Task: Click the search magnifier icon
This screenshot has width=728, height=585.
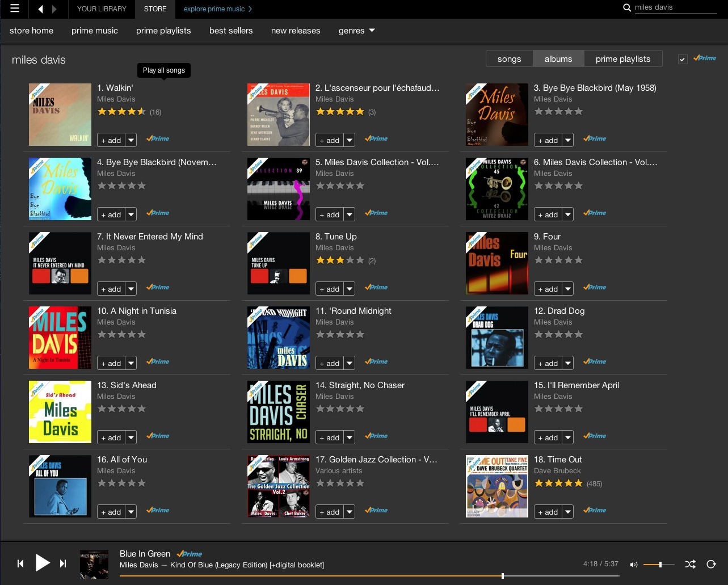Action: 627,8
